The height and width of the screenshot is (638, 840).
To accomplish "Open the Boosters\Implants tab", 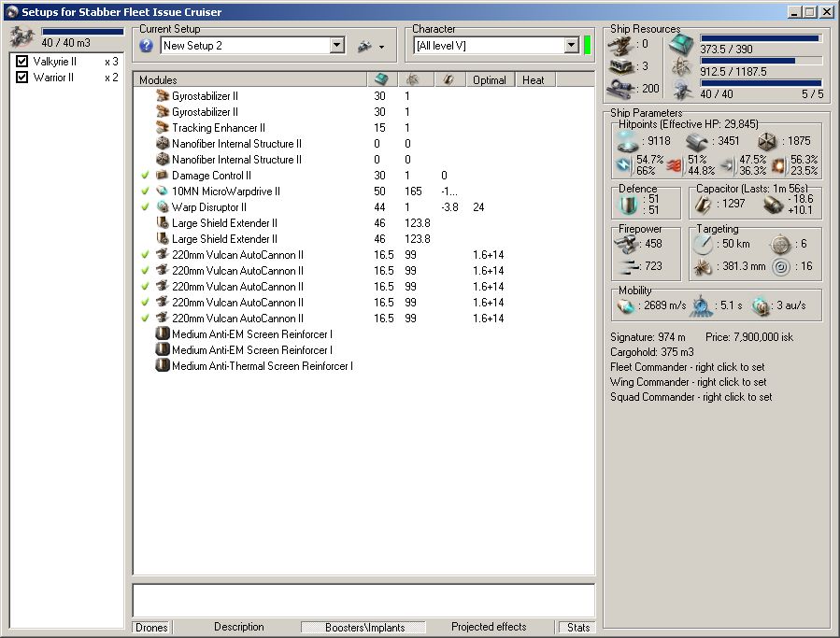I will pyautogui.click(x=364, y=628).
